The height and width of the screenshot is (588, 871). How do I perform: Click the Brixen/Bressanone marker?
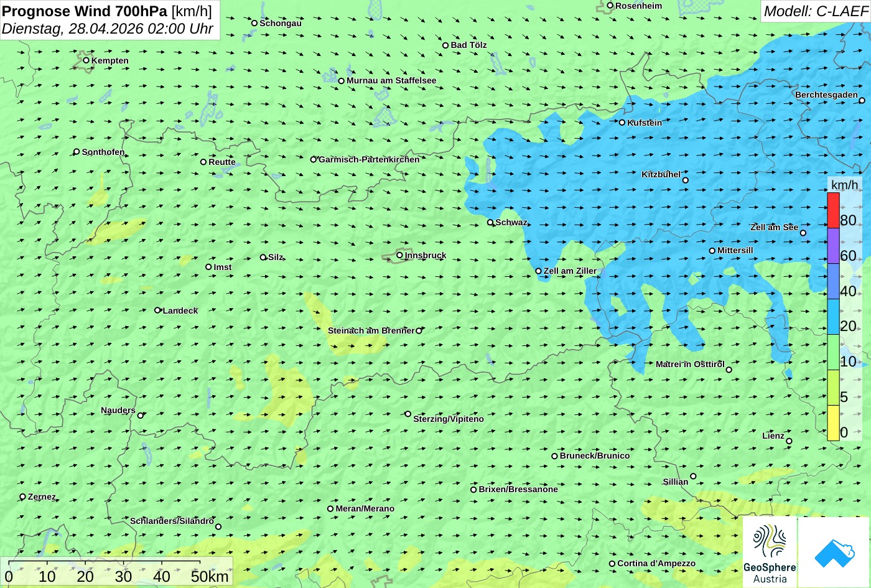click(473, 490)
